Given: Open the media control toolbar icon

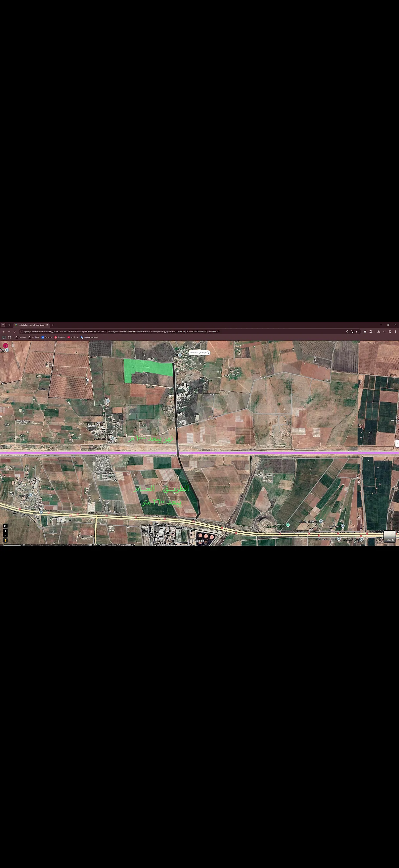Looking at the screenshot, I should pos(384,332).
